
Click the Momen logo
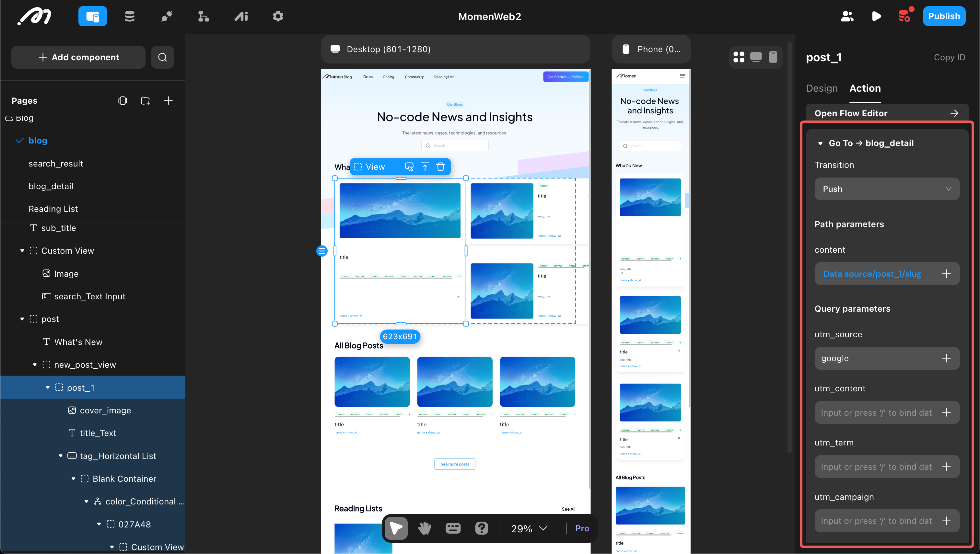[34, 17]
